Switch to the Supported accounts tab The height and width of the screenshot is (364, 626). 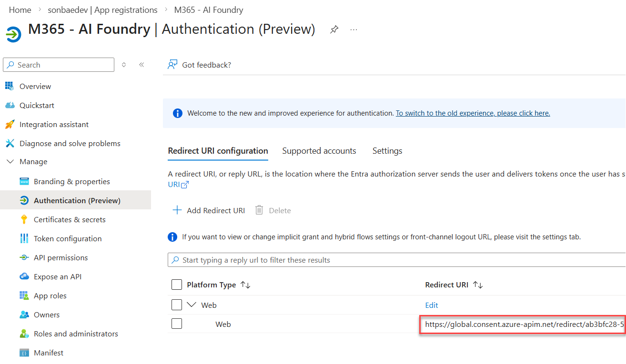coord(319,151)
